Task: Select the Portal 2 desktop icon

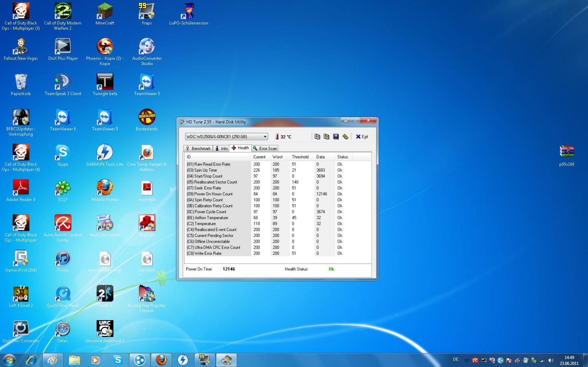Action: [105, 297]
